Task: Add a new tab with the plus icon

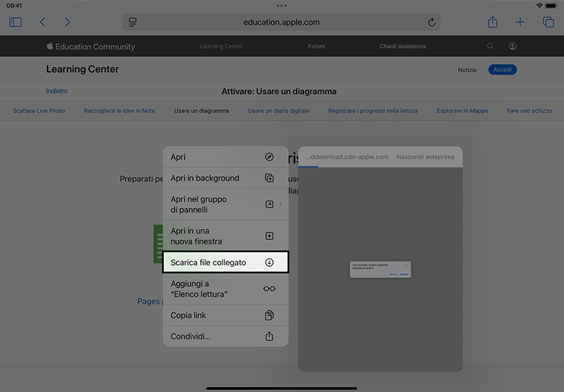Action: click(520, 22)
